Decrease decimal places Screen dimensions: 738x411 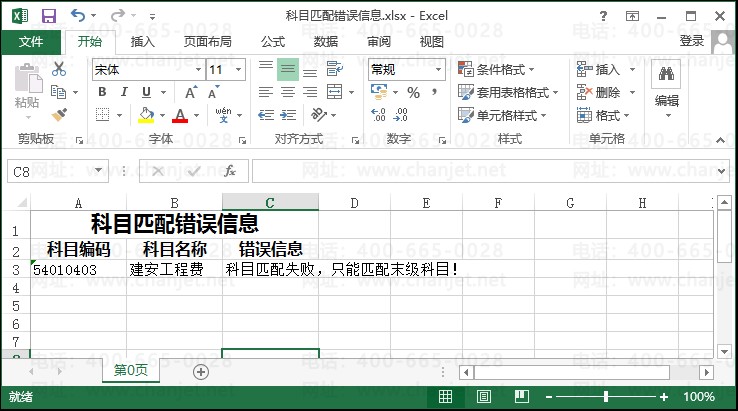point(401,114)
